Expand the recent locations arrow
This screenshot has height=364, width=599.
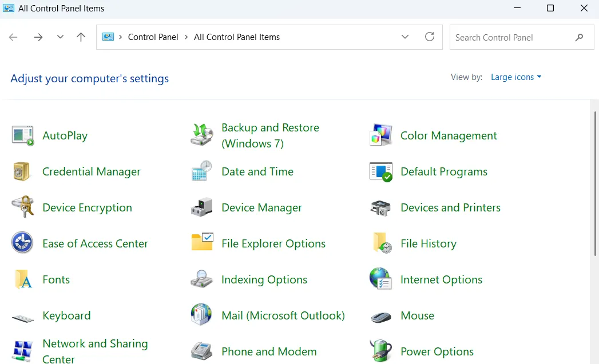pos(60,37)
